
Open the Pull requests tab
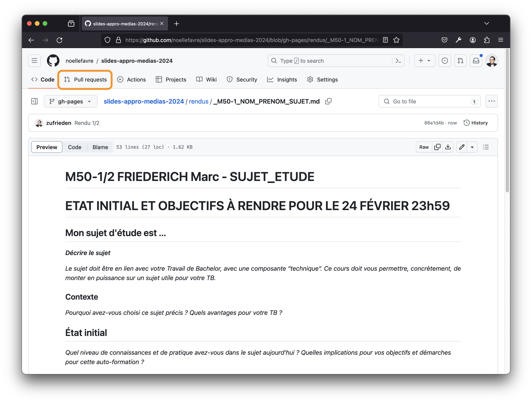point(85,80)
